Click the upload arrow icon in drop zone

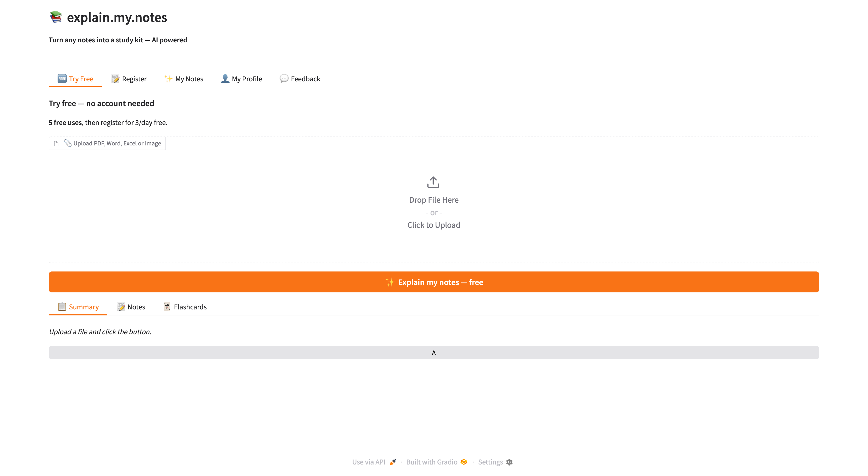tap(433, 182)
